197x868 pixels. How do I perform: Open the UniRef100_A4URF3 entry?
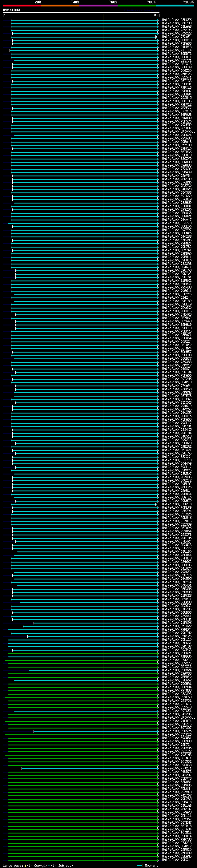coord(177,47)
